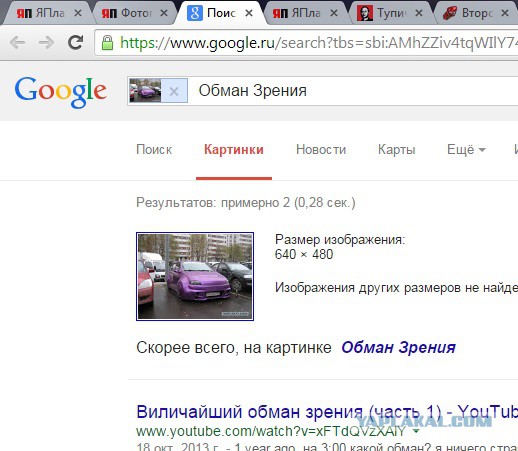Close the Тупи tab

click(x=419, y=13)
